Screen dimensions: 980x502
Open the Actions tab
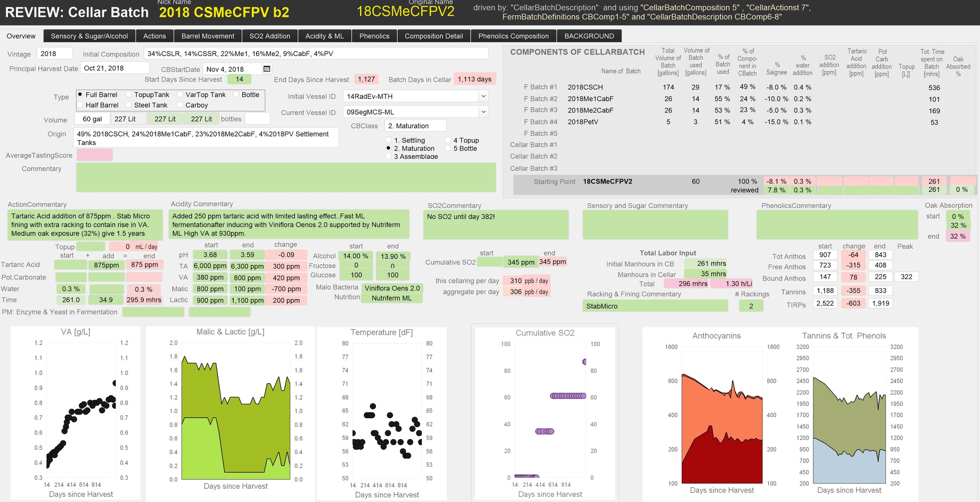click(x=154, y=36)
